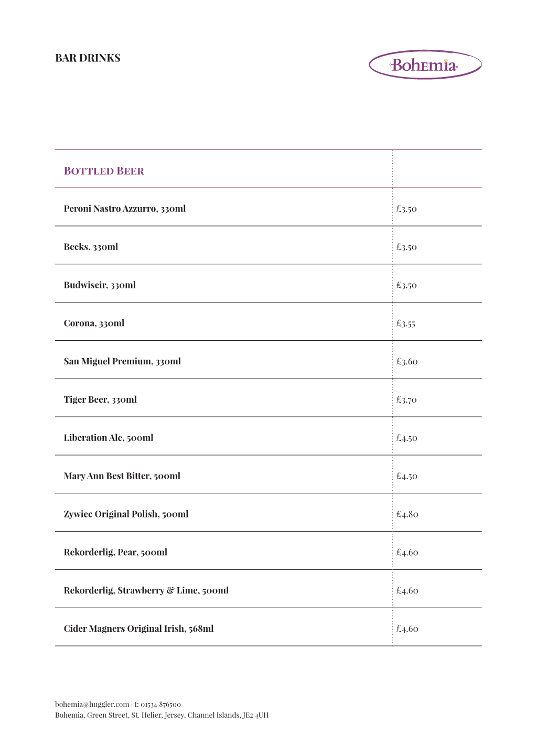Select the Becks, 330ml row

pos(91,247)
